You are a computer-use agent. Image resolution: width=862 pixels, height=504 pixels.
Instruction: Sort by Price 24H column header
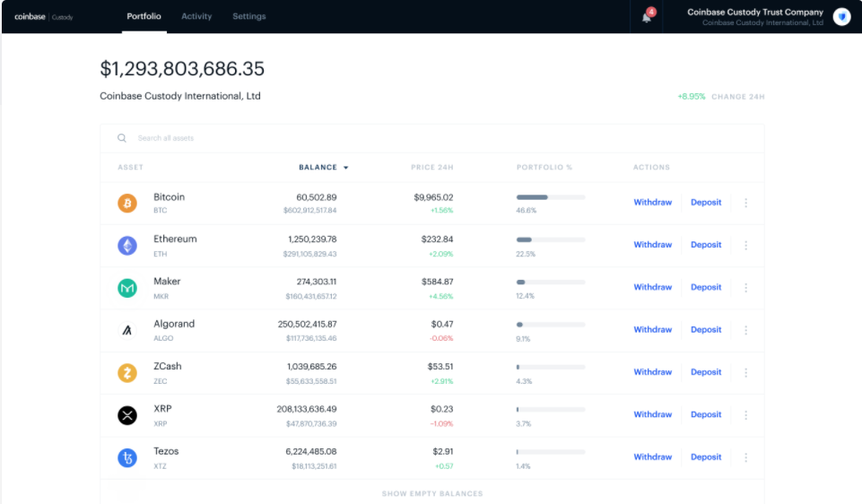[432, 167]
